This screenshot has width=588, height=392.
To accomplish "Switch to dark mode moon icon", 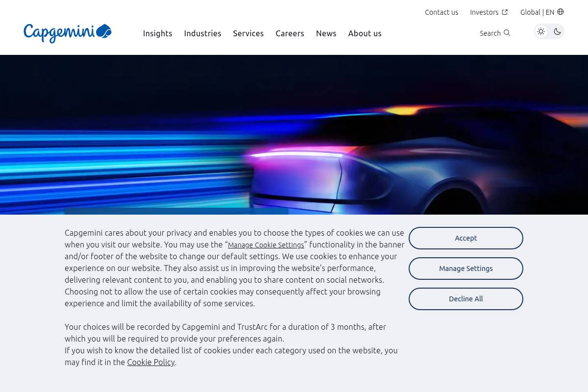I will point(557,31).
